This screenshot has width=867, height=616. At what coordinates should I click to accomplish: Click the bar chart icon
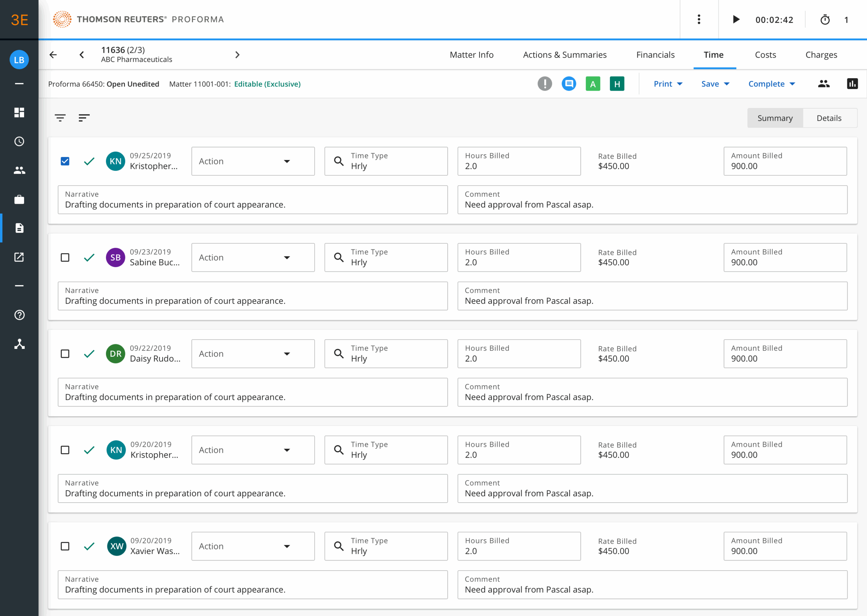point(852,84)
